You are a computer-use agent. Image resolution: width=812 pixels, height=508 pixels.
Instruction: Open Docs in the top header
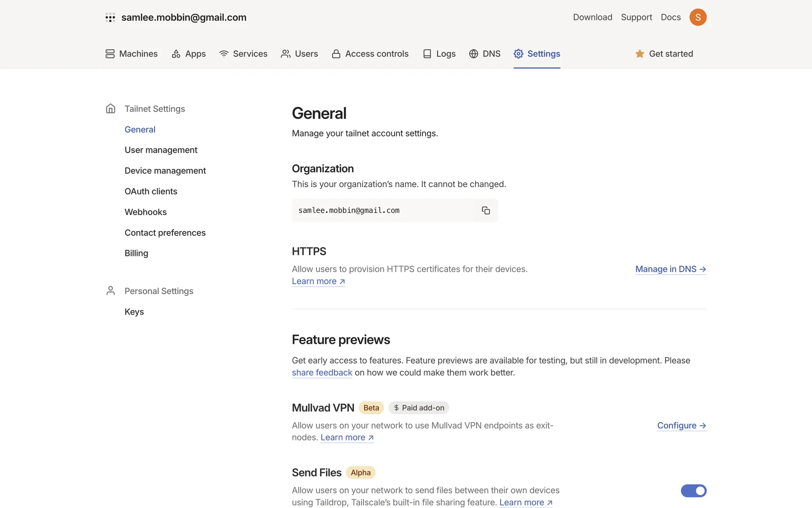tap(670, 17)
